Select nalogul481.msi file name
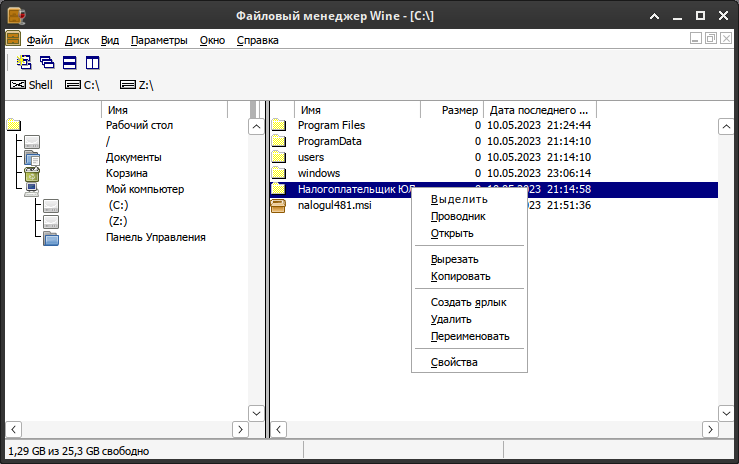This screenshot has height=464, width=739. (x=335, y=205)
